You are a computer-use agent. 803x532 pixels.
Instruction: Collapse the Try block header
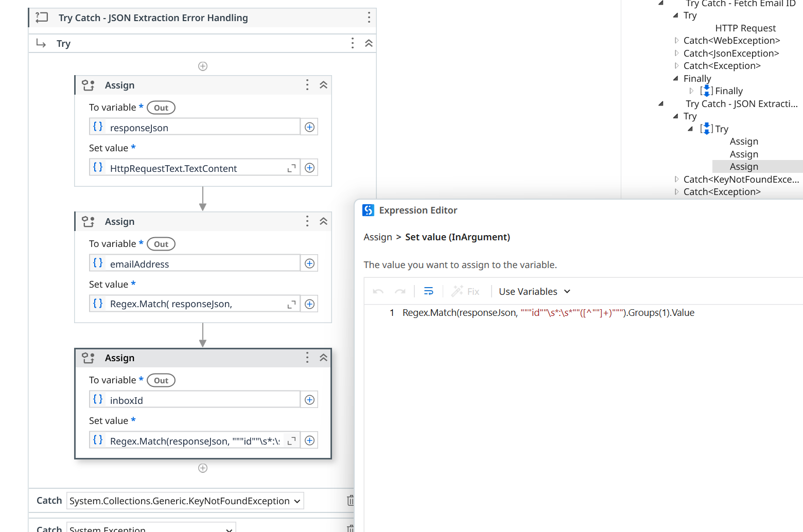coord(369,43)
